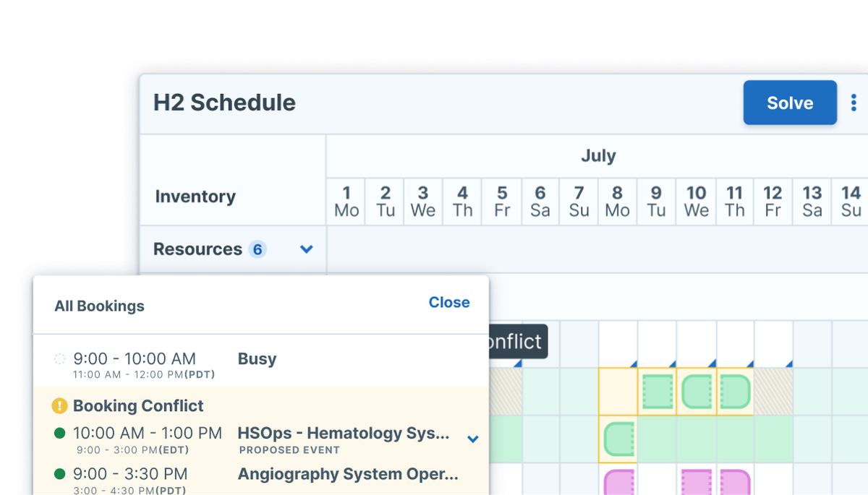The image size is (868, 495).
Task: Click the blue flag marker above July 9
Action: pos(673,365)
